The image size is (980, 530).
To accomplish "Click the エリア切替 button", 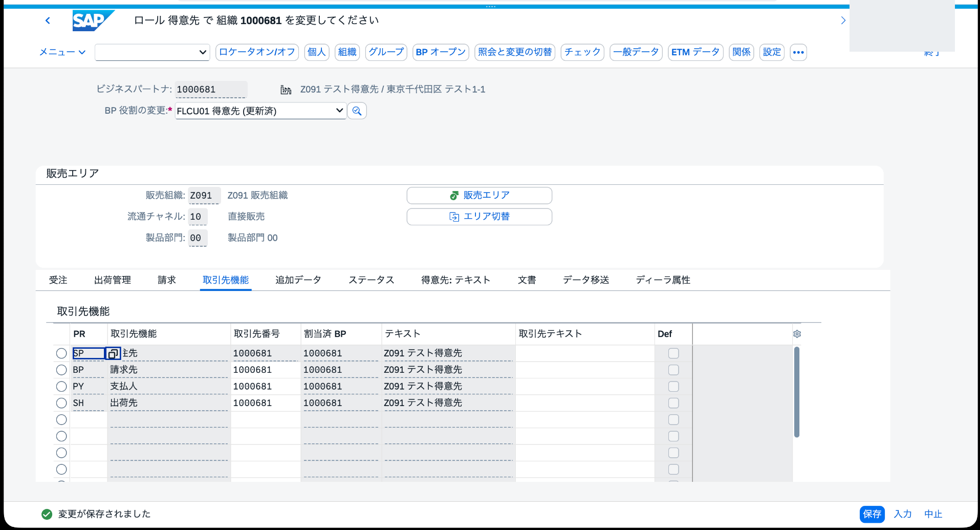I will pyautogui.click(x=479, y=217).
